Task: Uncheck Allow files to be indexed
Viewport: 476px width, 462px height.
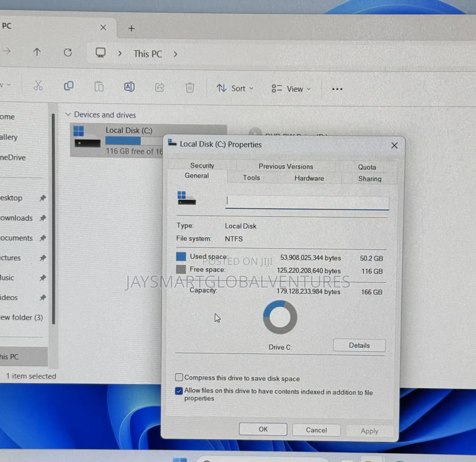Action: (x=179, y=391)
